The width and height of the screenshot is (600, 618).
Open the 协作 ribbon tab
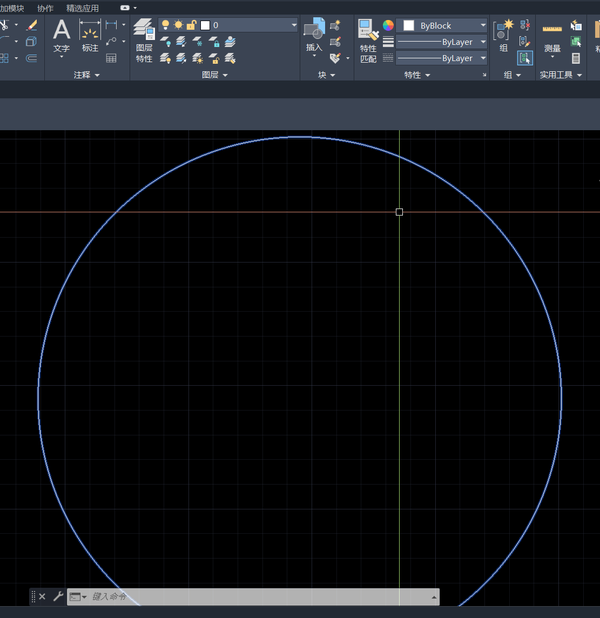45,8
